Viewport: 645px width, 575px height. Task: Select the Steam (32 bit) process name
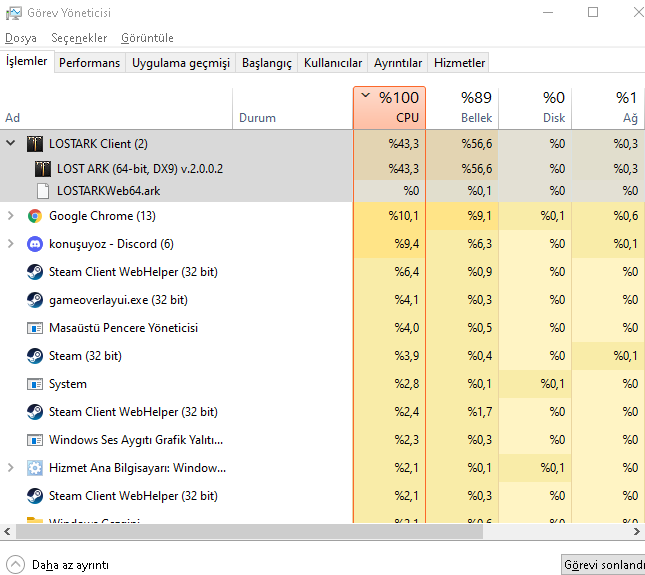pyautogui.click(x=85, y=356)
